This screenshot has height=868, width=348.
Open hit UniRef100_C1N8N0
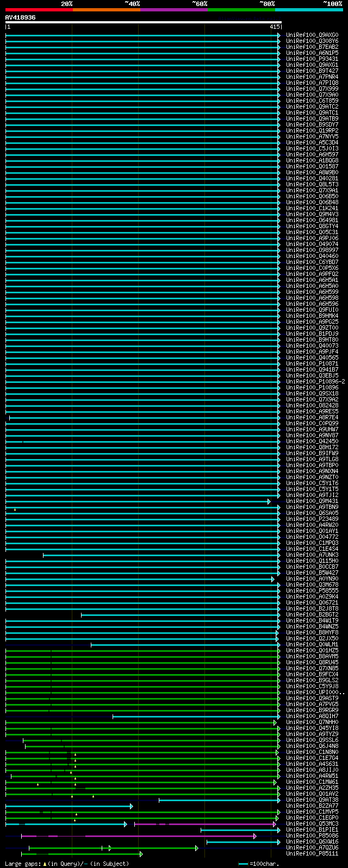(312, 752)
